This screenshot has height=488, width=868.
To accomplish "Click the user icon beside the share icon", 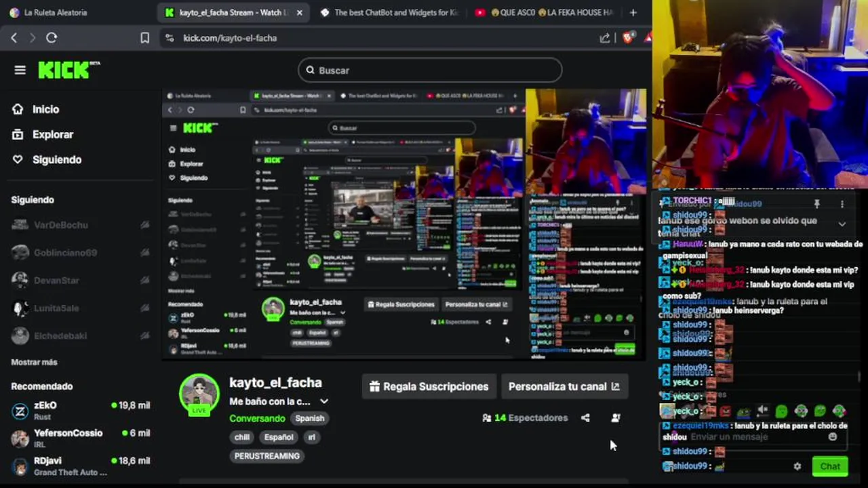I will 616,418.
